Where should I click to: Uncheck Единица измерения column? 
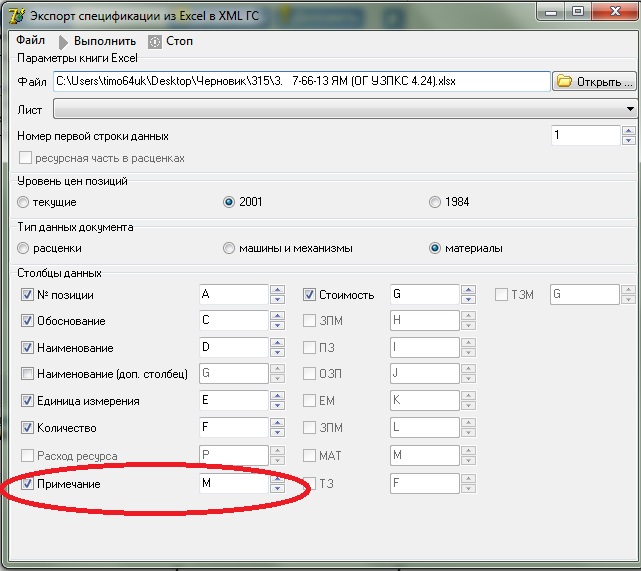point(27,401)
